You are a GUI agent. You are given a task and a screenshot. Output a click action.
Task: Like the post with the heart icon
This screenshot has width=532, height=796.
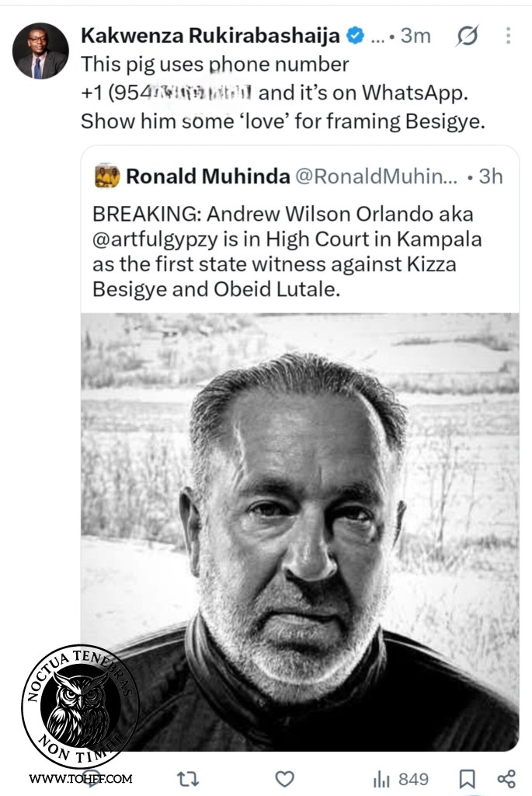[x=284, y=779]
